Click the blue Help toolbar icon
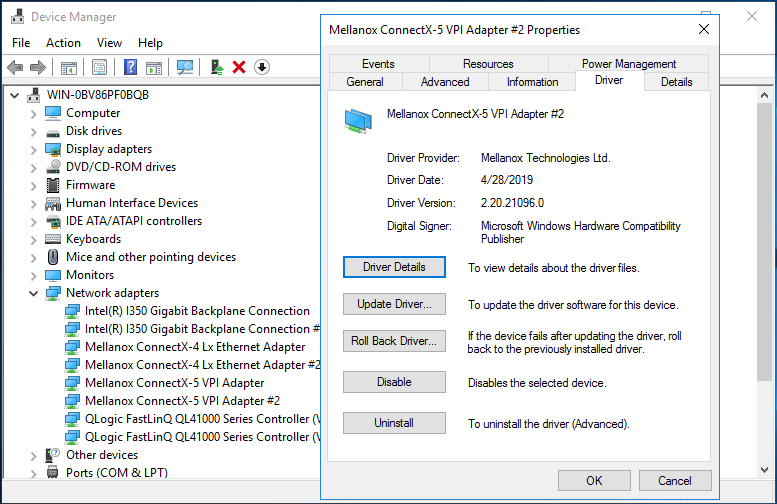 pos(130,67)
